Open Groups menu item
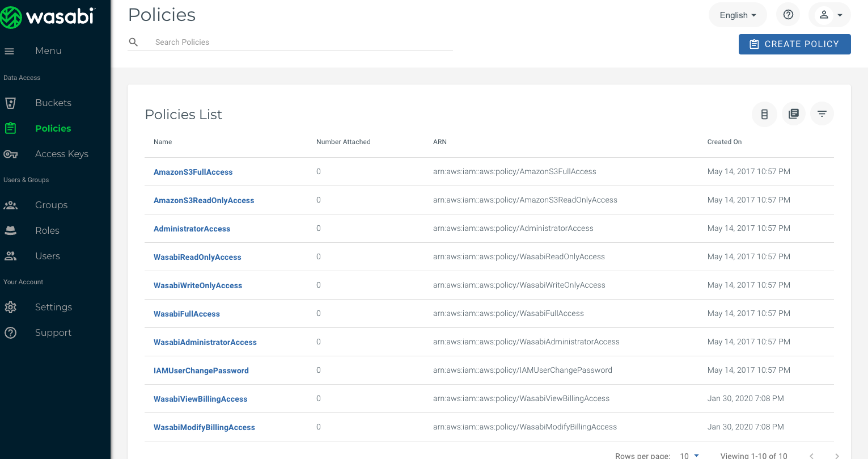 pos(51,205)
